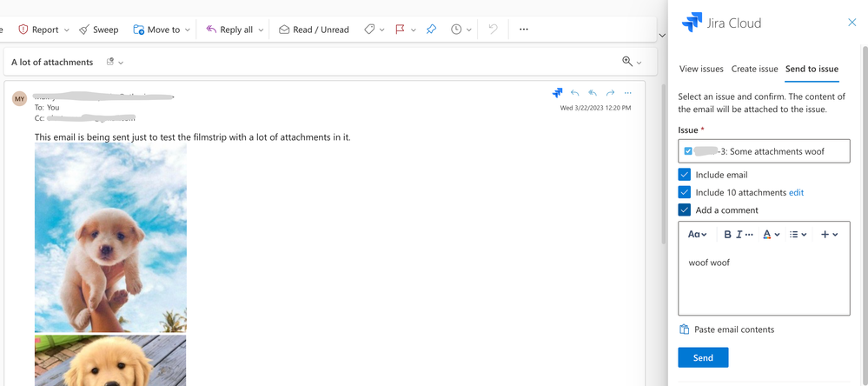Click the Sweep broom button
The height and width of the screenshot is (386, 868).
click(x=98, y=30)
